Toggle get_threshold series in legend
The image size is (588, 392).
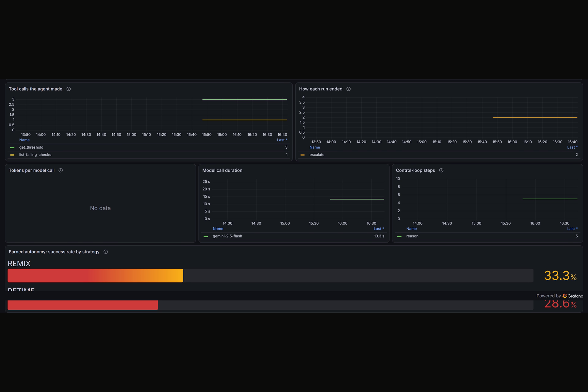[x=31, y=147]
